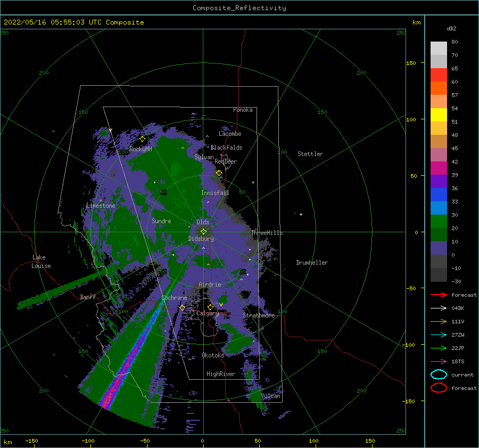
Task: Select the yellow 51-54 dBZ swatch
Action: click(x=439, y=115)
